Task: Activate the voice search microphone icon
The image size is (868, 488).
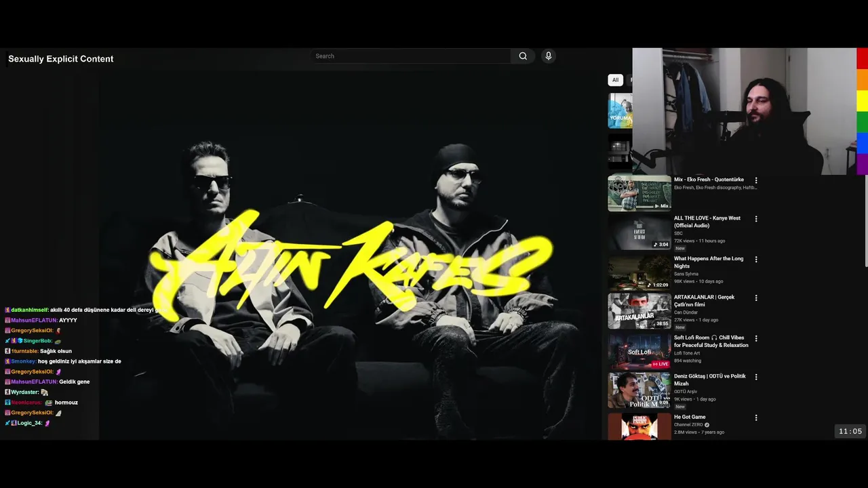Action: (549, 56)
